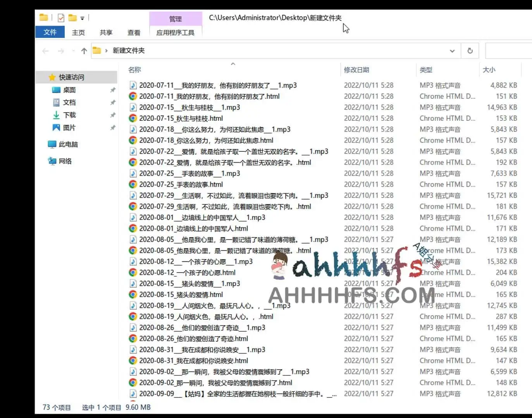Image resolution: width=532 pixels, height=418 pixels.
Task: Open the Customize Quick Access Toolbar dropdown
Action: [83, 17]
